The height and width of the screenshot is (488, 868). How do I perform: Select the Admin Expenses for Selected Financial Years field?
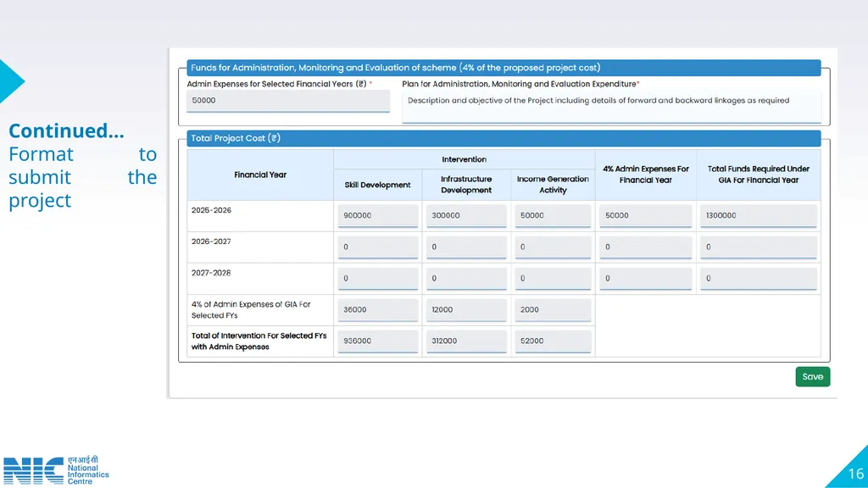tap(288, 101)
